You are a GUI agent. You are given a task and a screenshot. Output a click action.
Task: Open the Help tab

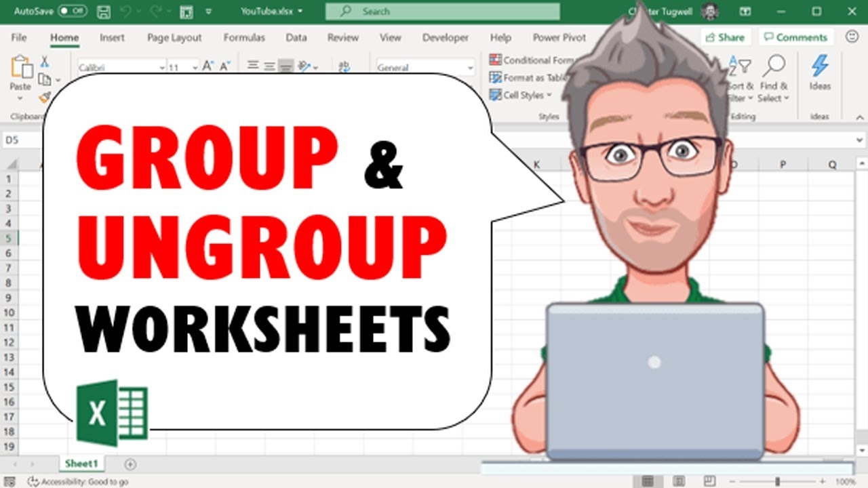click(500, 38)
